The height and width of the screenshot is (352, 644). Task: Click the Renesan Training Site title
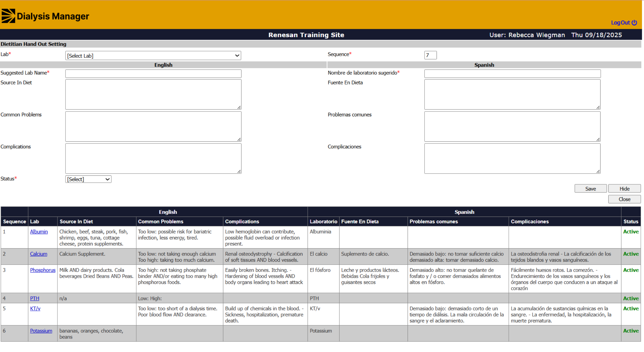306,35
